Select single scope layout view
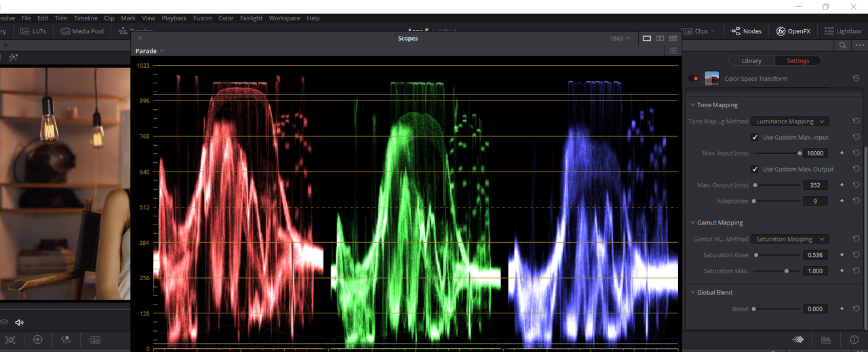 [647, 39]
